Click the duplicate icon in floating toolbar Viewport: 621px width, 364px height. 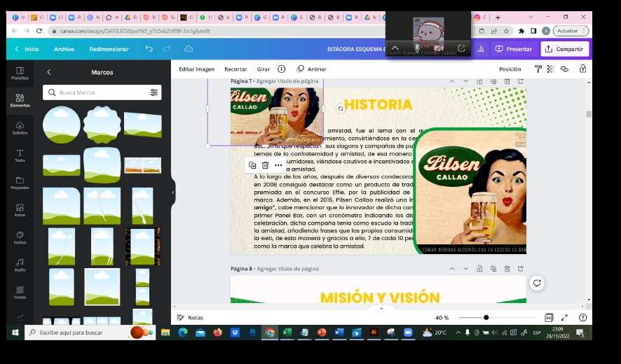click(252, 165)
